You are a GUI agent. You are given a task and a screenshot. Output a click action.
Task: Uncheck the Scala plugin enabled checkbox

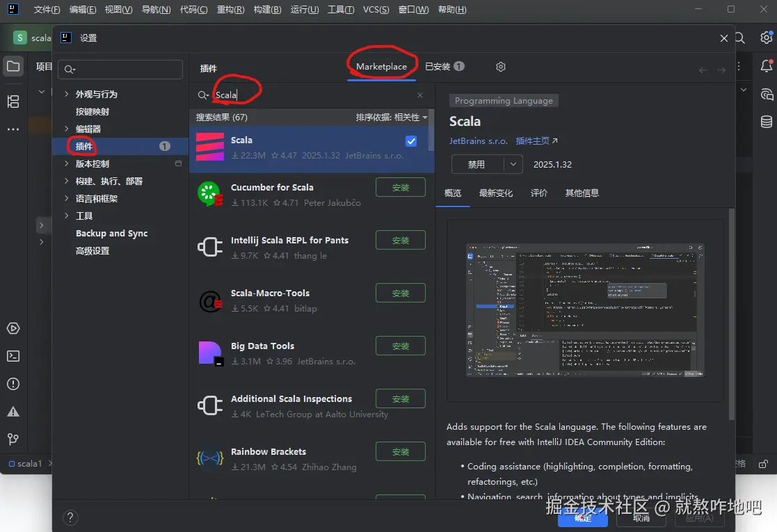(x=411, y=141)
